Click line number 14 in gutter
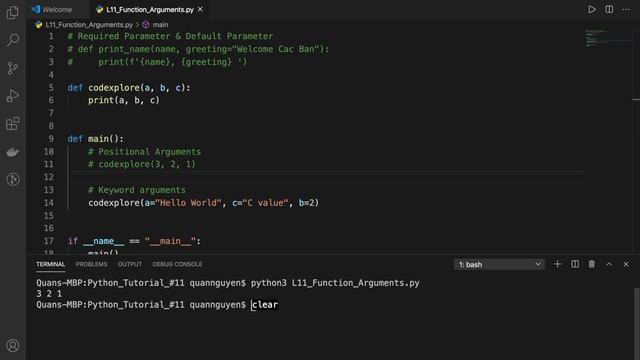Viewport: 640px width, 360px height. pyautogui.click(x=49, y=203)
